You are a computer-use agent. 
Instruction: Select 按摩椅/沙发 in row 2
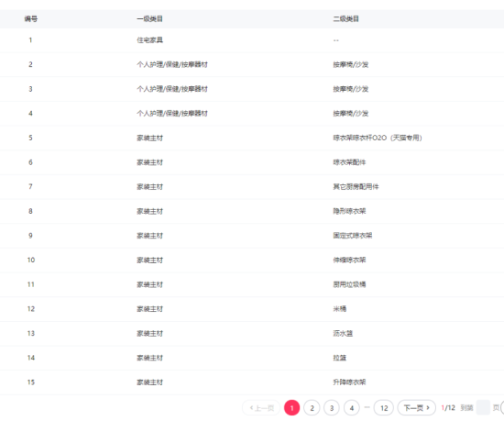click(x=351, y=64)
